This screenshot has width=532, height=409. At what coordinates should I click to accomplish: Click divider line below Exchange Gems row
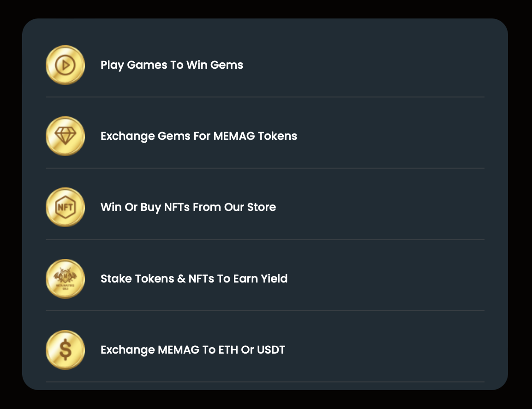pyautogui.click(x=265, y=168)
